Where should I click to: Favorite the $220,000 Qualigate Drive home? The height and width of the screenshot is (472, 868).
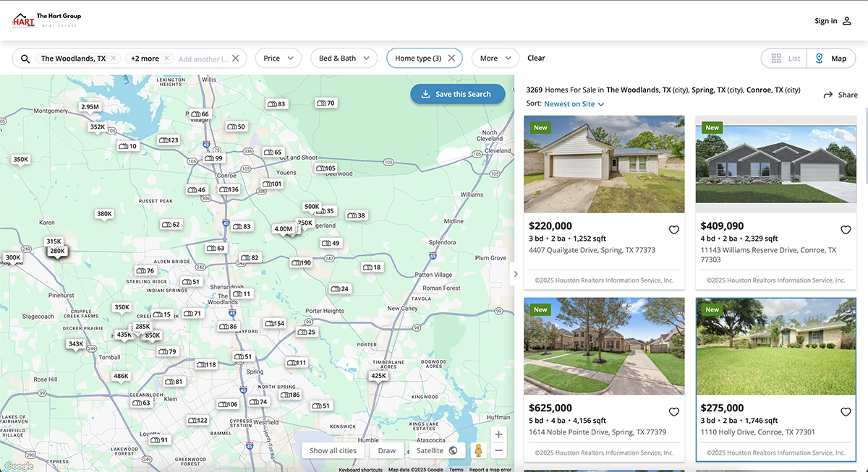pyautogui.click(x=674, y=230)
